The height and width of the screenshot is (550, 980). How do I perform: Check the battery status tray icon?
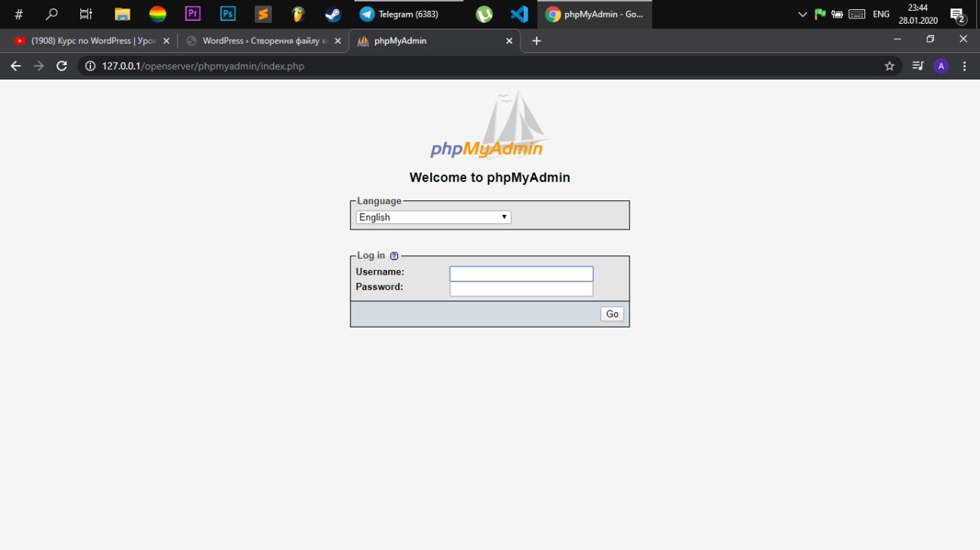(838, 14)
